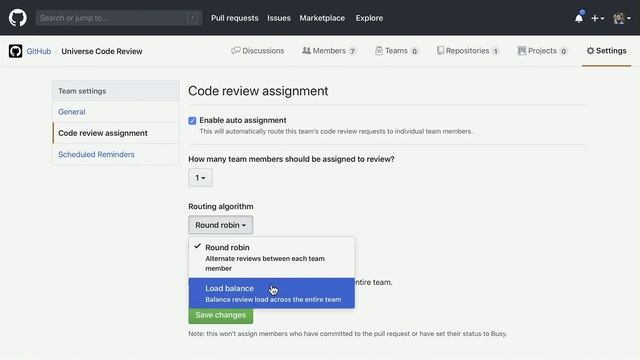Viewport: 640px width, 360px height.
Task: Open the user avatar menu
Action: 622,18
